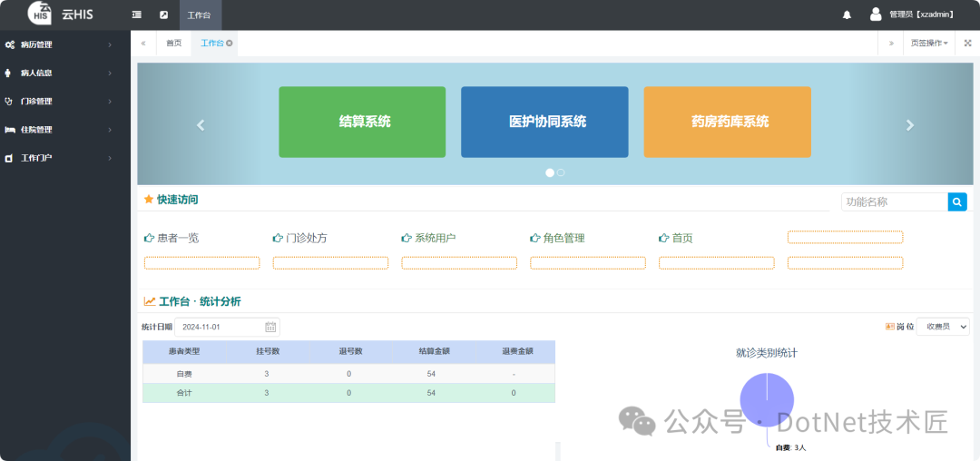This screenshot has width=980, height=461.
Task: Select the second carousel indicator dot
Action: [x=561, y=173]
